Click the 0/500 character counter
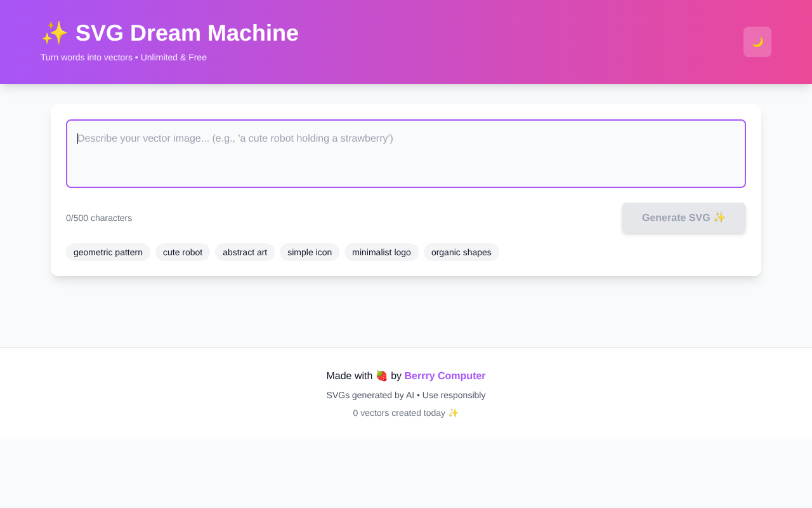 click(98, 218)
